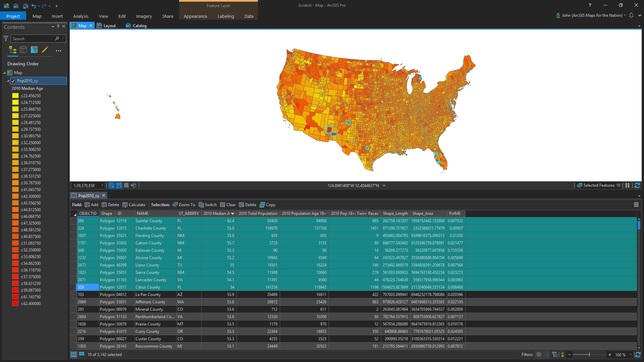Open the map scale dropdown
Viewport: 644px width, 362px height.
pyautogui.click(x=102, y=185)
